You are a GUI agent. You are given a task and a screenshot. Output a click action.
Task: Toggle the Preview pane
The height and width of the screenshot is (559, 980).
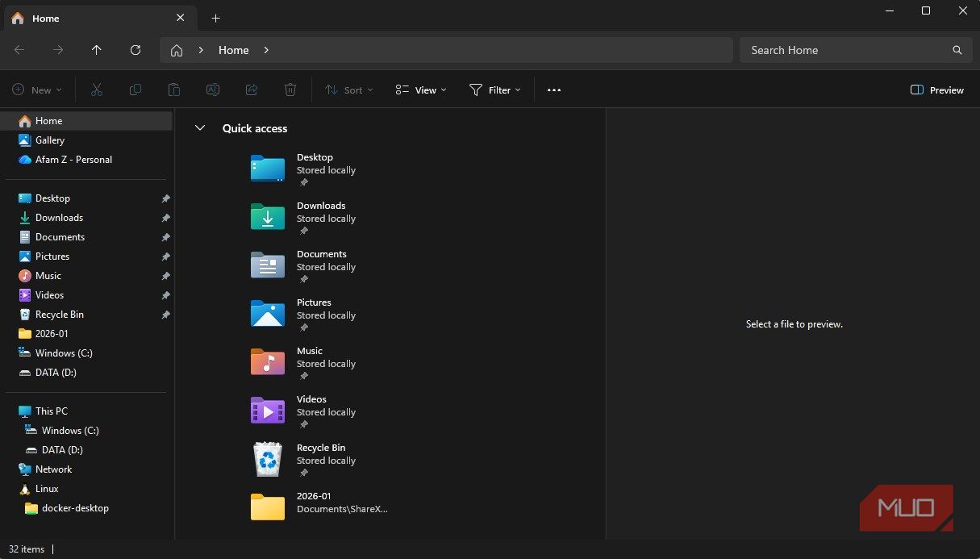coord(937,90)
